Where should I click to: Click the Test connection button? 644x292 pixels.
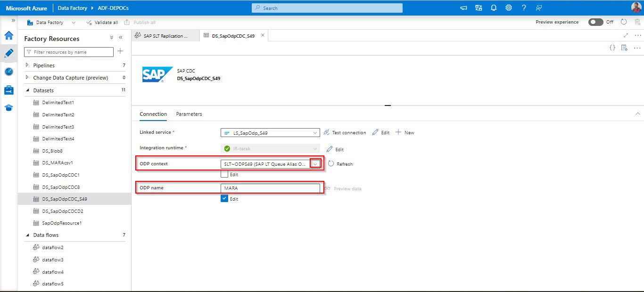pos(345,133)
